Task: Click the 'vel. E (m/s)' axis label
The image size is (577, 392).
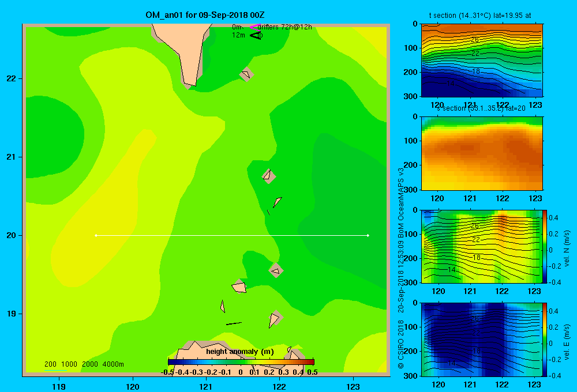Action: pos(567,342)
